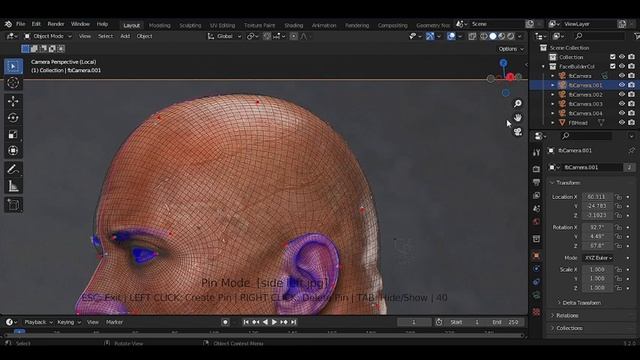Toggle X-ray display button
The image size is (640, 360).
[472, 36]
